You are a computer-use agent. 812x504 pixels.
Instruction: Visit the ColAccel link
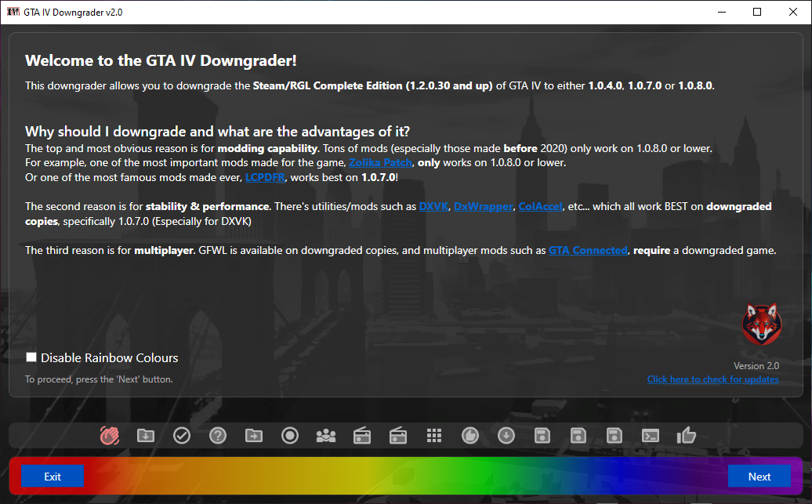coord(540,207)
